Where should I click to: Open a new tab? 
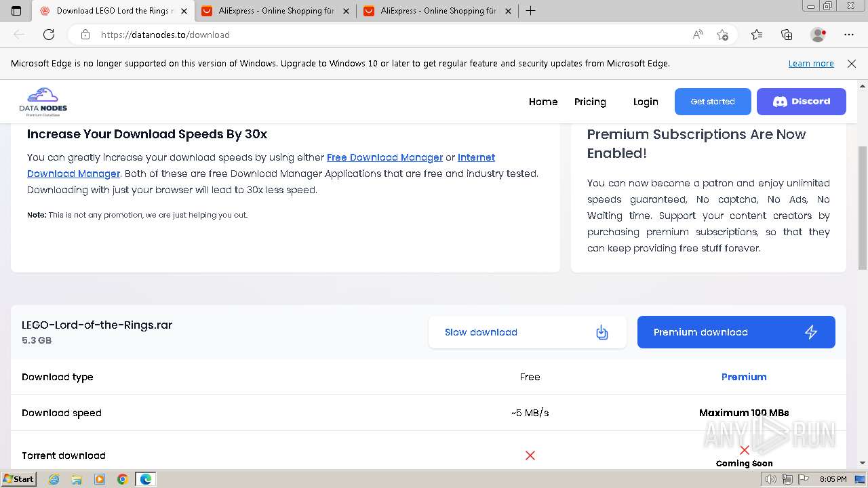click(531, 11)
